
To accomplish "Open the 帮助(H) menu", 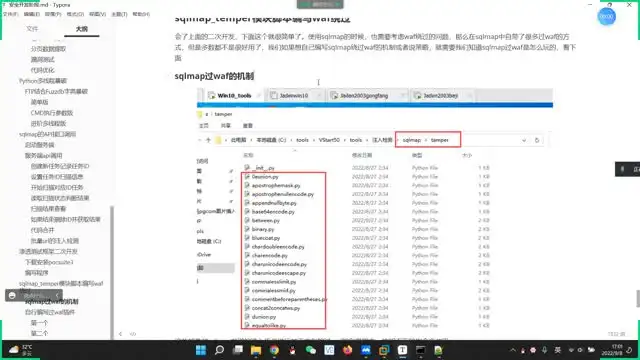I will [x=141, y=14].
